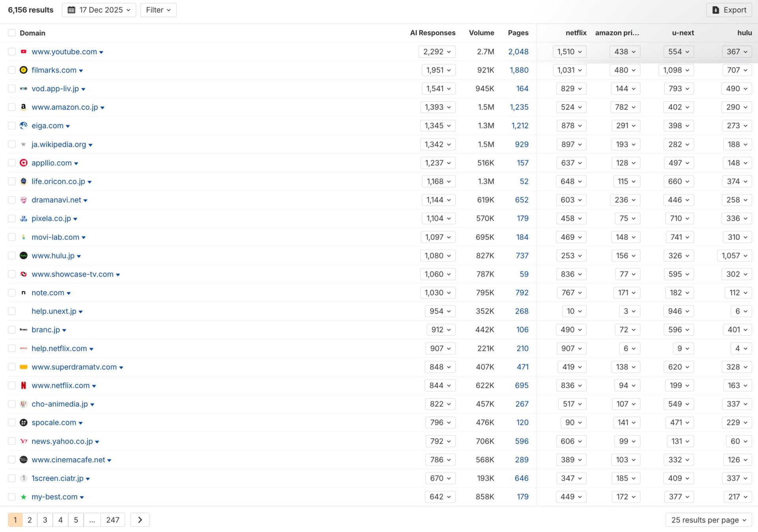Click the Netflix icon next to www.netflix.com
The width and height of the screenshot is (758, 532).
coord(24,386)
